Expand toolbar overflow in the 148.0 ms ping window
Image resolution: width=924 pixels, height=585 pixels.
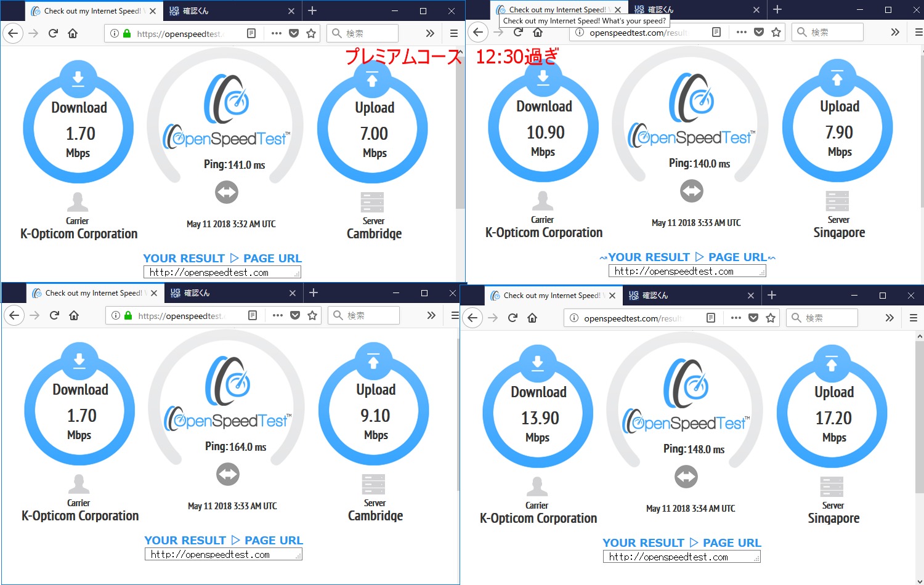point(890,318)
